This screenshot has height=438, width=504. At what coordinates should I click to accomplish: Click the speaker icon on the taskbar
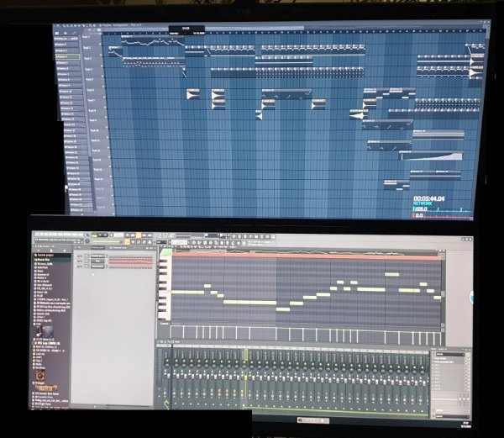click(300, 420)
